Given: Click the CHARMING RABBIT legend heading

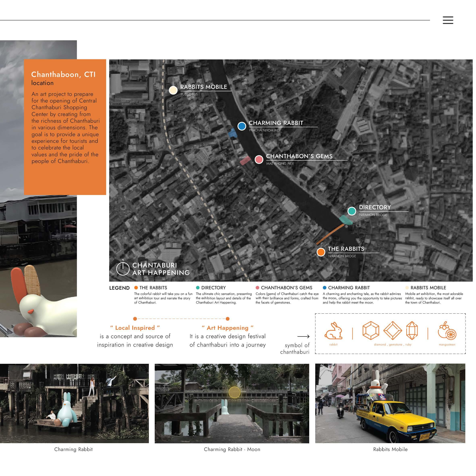Looking at the screenshot, I should tap(349, 287).
